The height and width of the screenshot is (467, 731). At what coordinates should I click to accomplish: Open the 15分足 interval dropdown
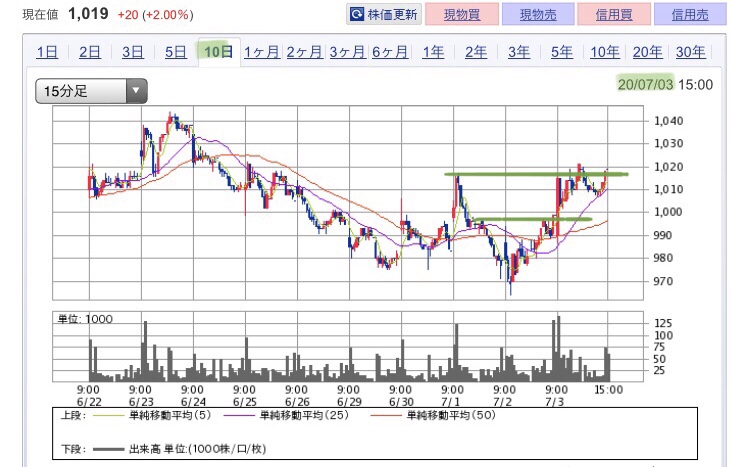[91, 91]
